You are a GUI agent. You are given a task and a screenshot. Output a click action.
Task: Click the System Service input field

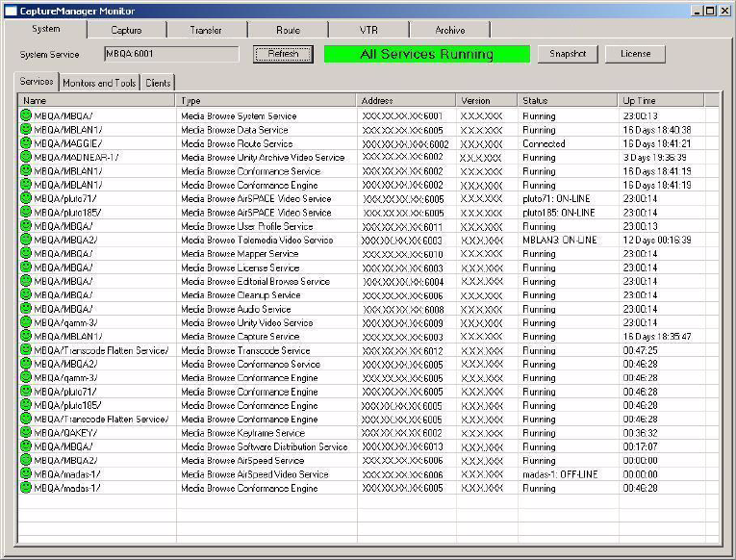click(x=171, y=54)
